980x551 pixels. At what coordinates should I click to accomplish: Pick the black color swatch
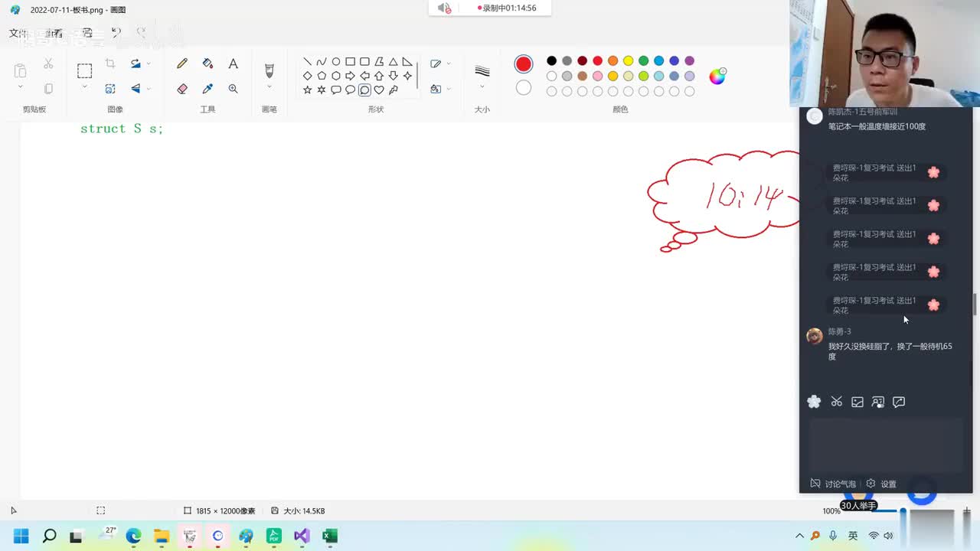(551, 60)
